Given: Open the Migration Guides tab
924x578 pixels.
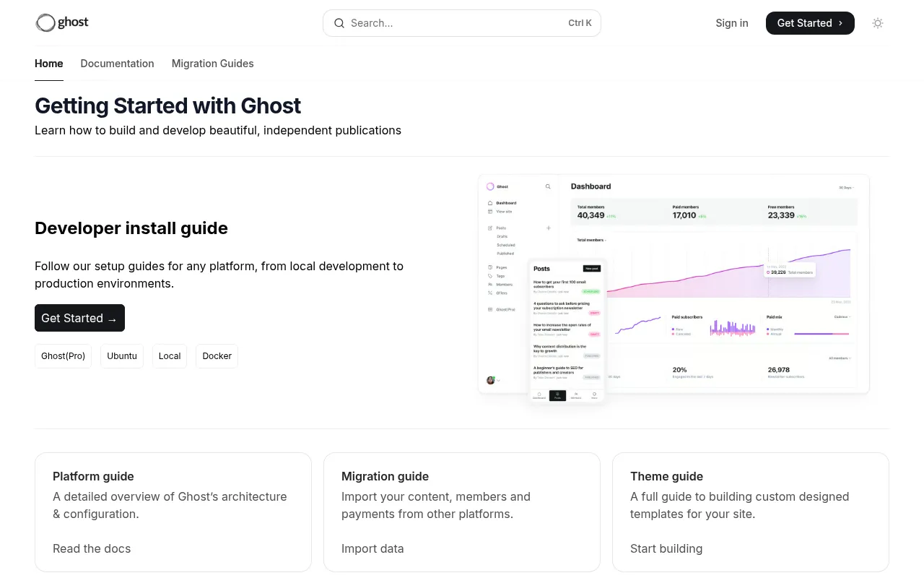Looking at the screenshot, I should click(212, 64).
